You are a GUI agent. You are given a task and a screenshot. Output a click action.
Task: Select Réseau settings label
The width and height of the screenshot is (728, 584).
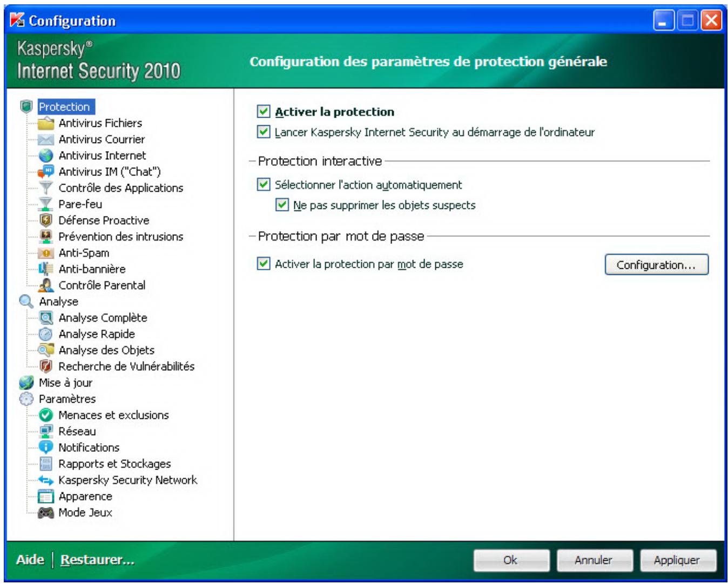77,431
